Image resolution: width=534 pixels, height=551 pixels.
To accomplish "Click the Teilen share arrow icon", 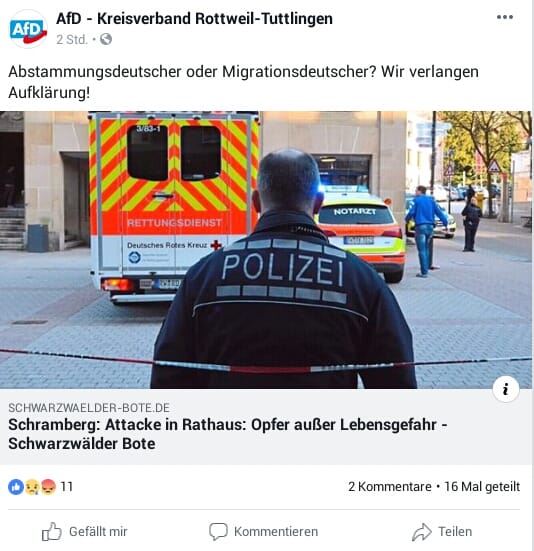I will [x=422, y=532].
